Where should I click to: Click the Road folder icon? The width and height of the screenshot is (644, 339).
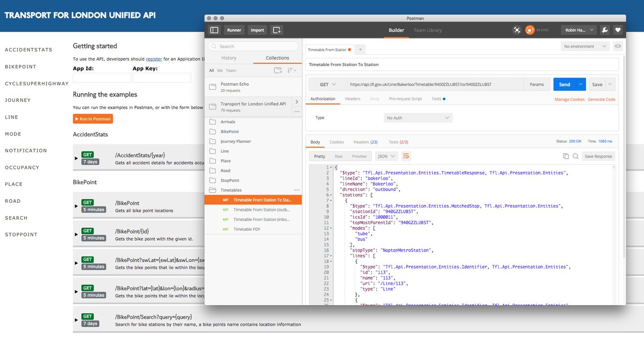click(213, 171)
